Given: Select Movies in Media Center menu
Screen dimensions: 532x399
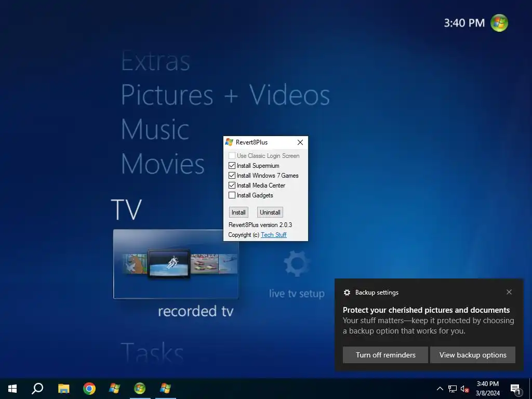Looking at the screenshot, I should pyautogui.click(x=163, y=164).
